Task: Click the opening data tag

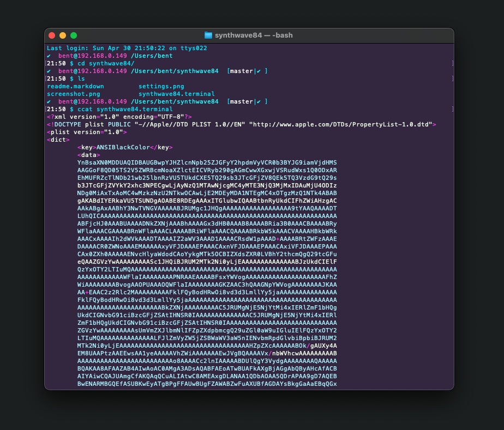Action: 89,155
